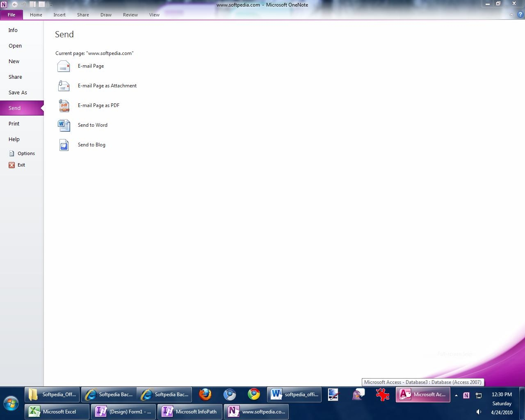Open Firefox from the taskbar

pos(205,395)
